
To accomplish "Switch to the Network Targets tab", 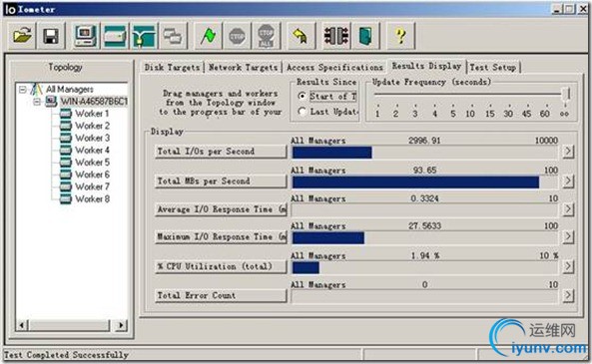I will coord(244,68).
